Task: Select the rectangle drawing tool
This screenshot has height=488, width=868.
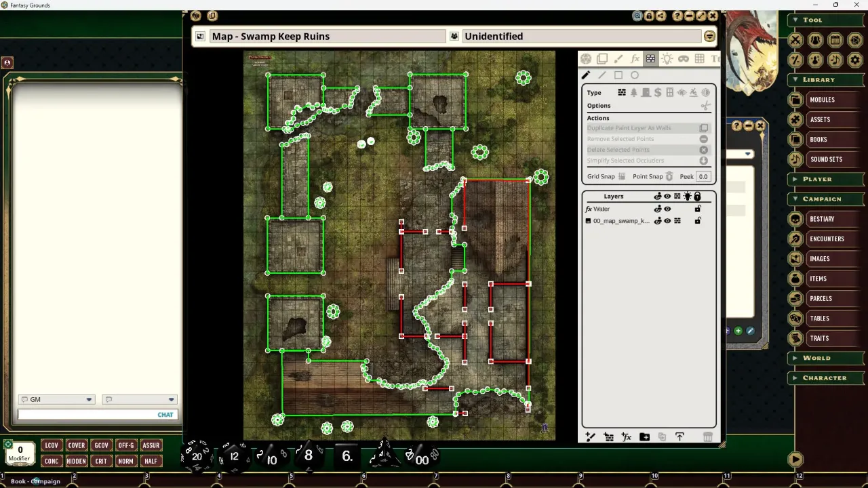Action: [618, 75]
